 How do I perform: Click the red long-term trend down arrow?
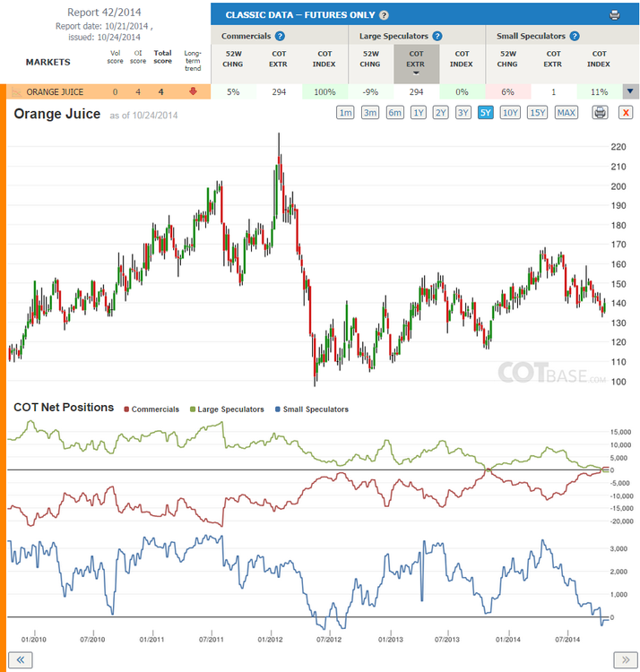pos(193,91)
